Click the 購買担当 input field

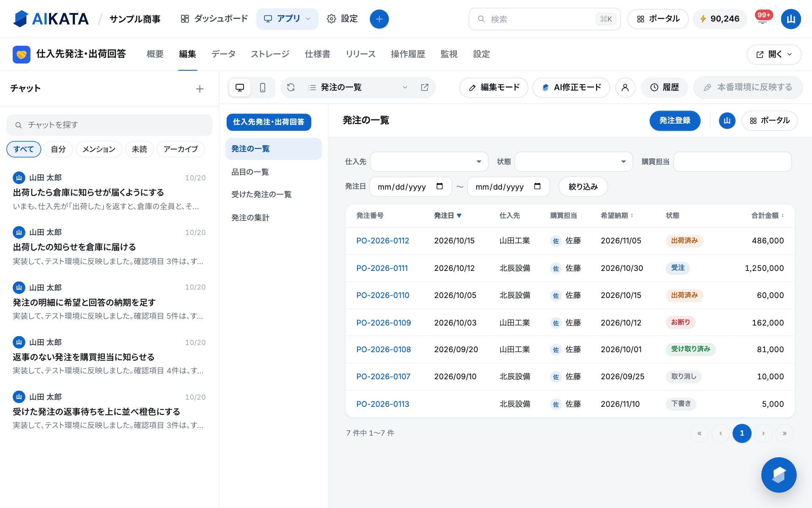(x=732, y=162)
